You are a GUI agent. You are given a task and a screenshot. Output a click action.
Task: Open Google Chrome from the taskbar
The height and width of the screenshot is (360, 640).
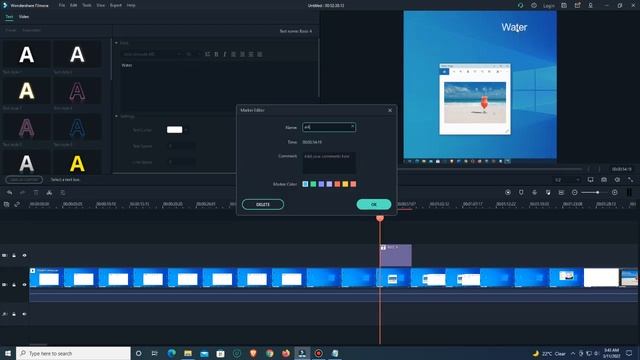270,353
